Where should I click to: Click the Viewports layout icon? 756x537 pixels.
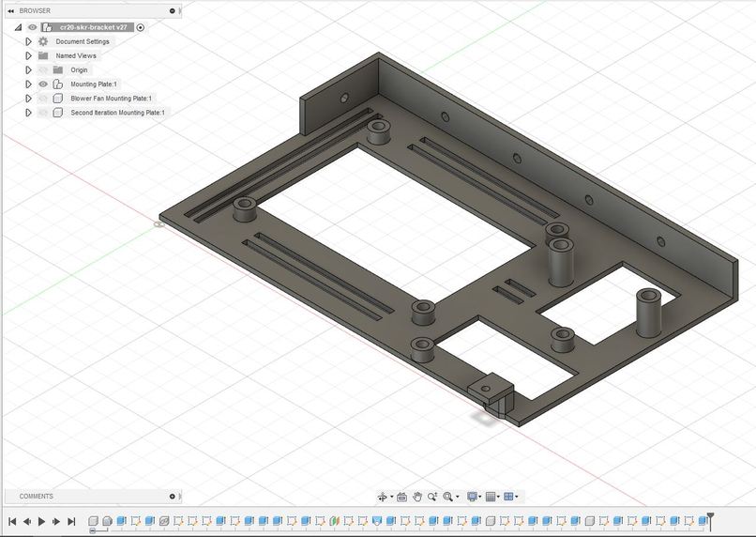click(508, 497)
